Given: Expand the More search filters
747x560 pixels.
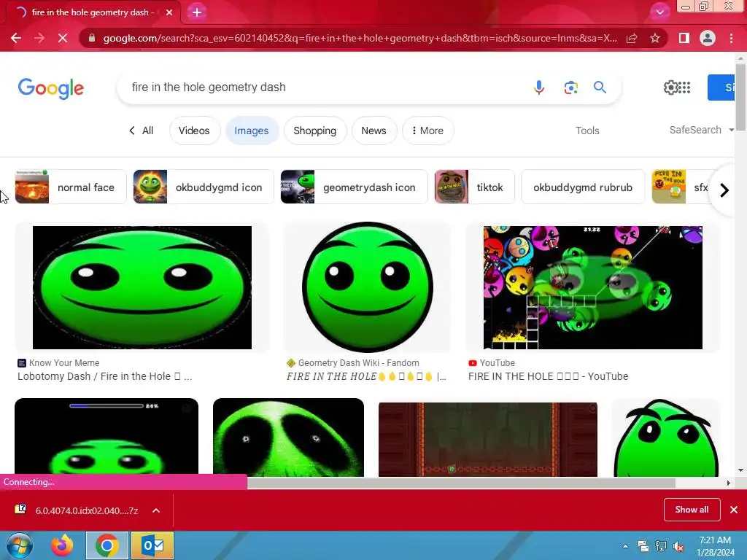Looking at the screenshot, I should (427, 131).
